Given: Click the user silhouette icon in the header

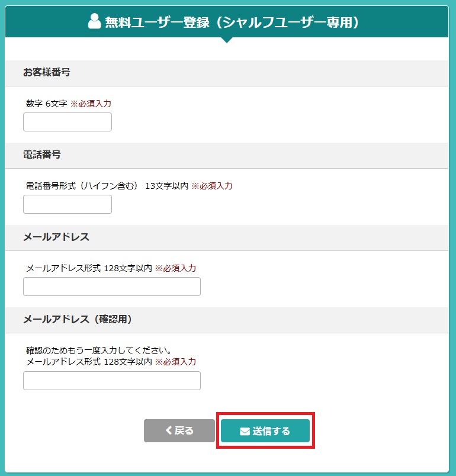Looking at the screenshot, I should tap(94, 21).
